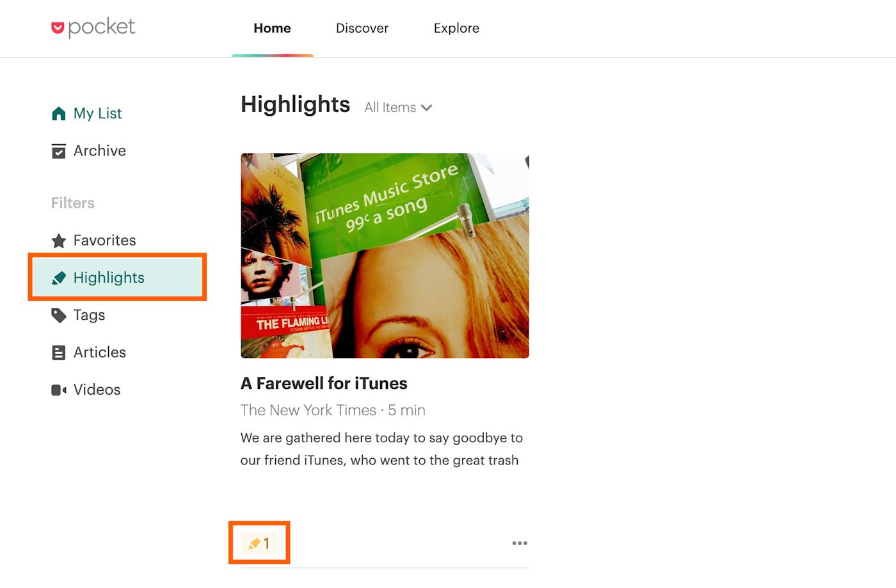Click the Archive box icon

[x=59, y=151]
